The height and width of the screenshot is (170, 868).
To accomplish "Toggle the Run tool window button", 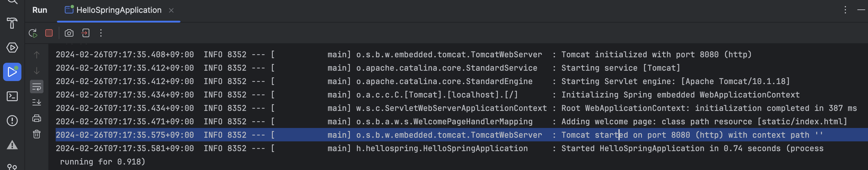I will coord(12,72).
